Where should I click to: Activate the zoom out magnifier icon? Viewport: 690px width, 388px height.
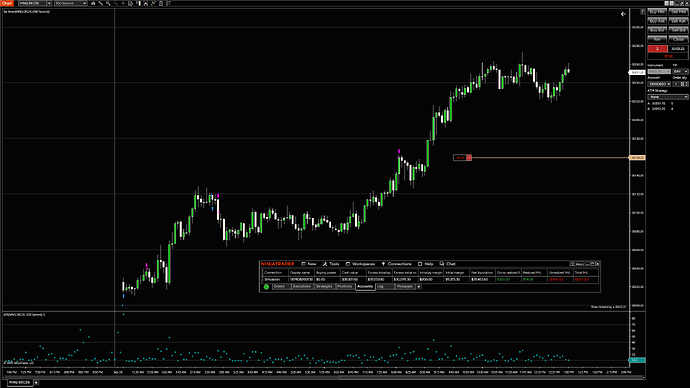115,3
